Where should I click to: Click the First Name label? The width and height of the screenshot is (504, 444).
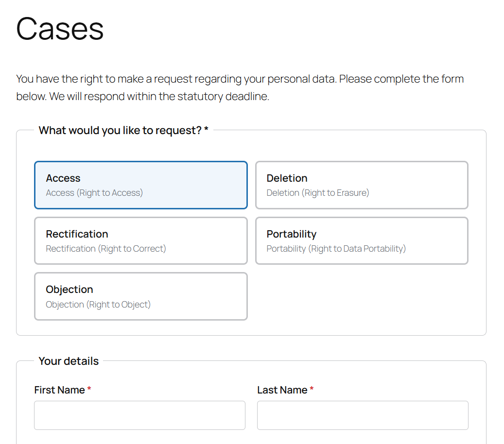tap(59, 390)
